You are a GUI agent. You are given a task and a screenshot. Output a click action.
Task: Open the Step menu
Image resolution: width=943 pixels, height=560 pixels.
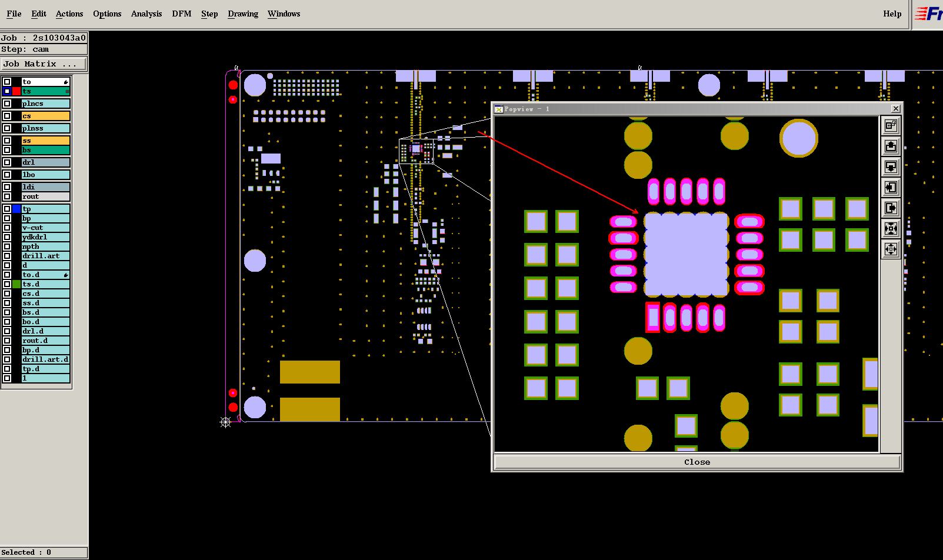[209, 14]
